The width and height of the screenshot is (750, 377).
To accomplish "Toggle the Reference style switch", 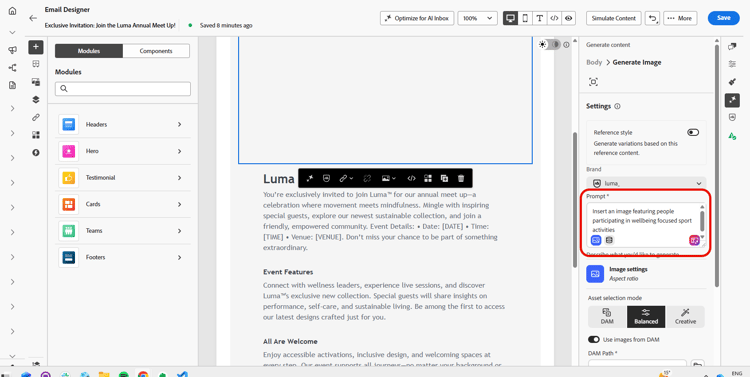I will tap(693, 132).
